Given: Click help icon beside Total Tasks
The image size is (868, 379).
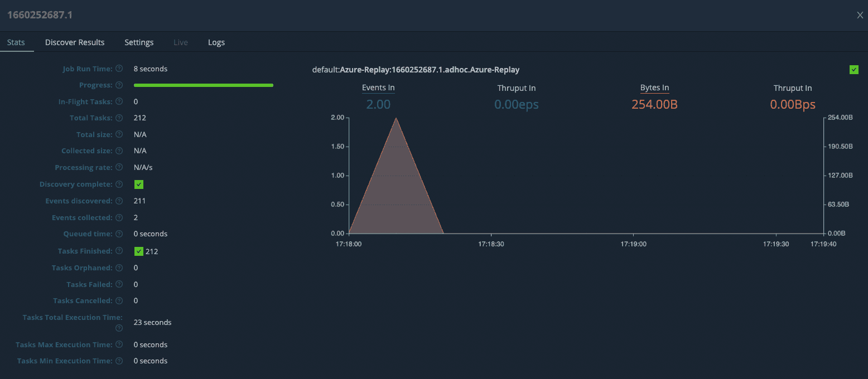Looking at the screenshot, I should coord(119,118).
